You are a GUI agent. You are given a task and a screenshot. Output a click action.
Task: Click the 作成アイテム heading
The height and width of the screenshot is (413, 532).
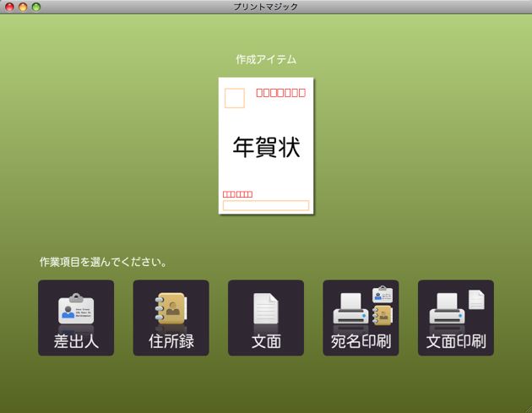click(266, 59)
